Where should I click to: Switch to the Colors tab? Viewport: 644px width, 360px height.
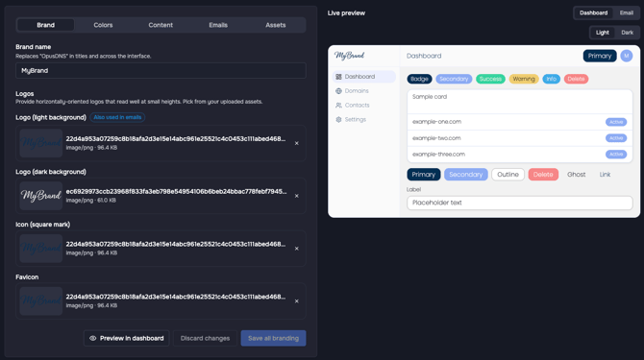103,25
